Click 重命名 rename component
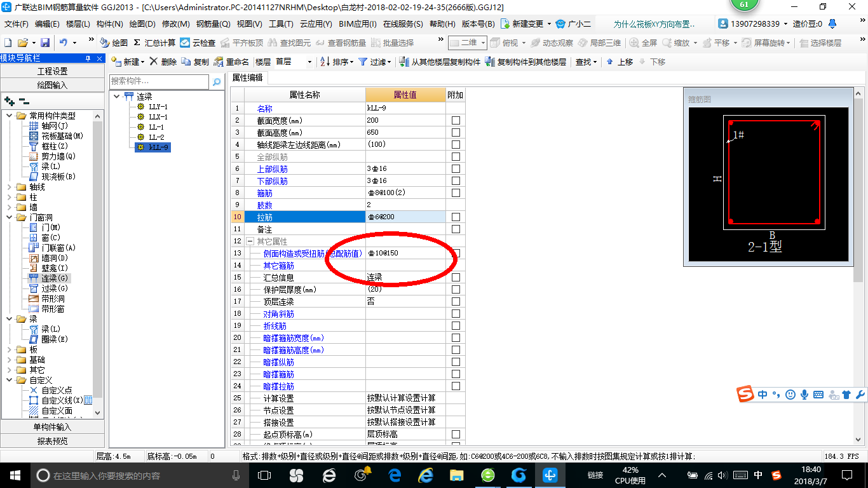Screen dimensions: 868x488 coord(231,62)
